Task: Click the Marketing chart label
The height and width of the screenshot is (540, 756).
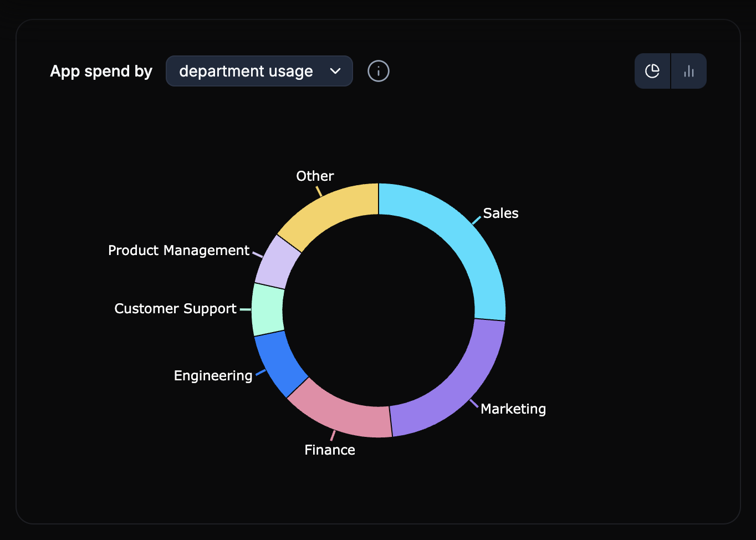Action: click(513, 409)
